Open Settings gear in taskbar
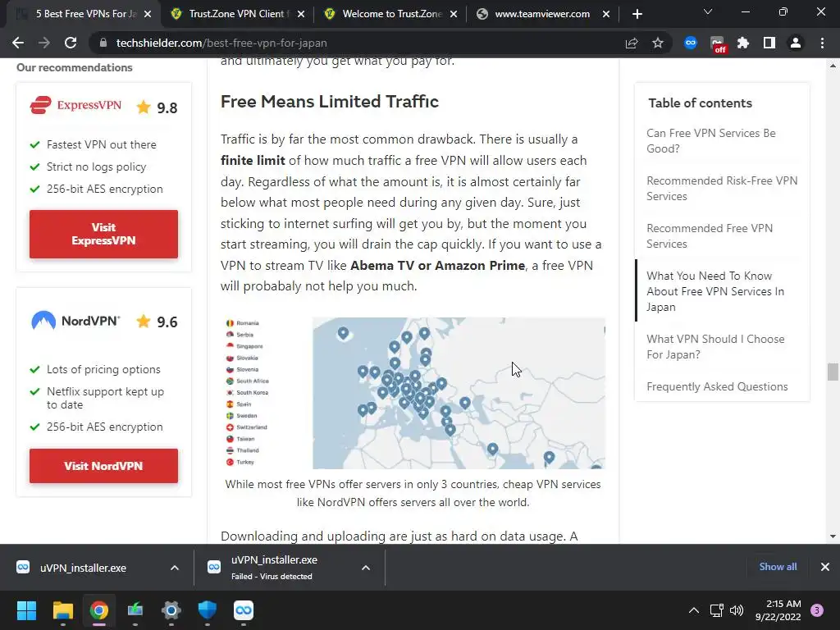840x630 pixels. pyautogui.click(x=171, y=610)
